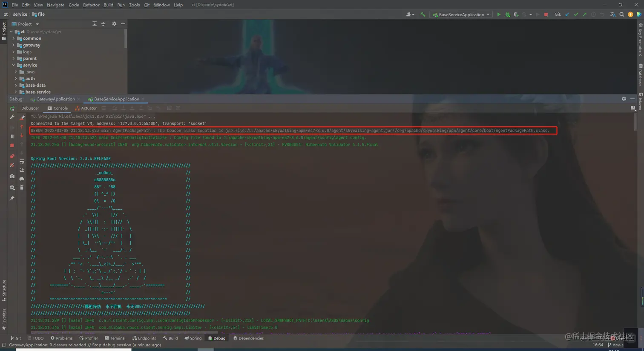This screenshot has height=351, width=644.
Task: Update project with Git blue arrow
Action: (567, 14)
